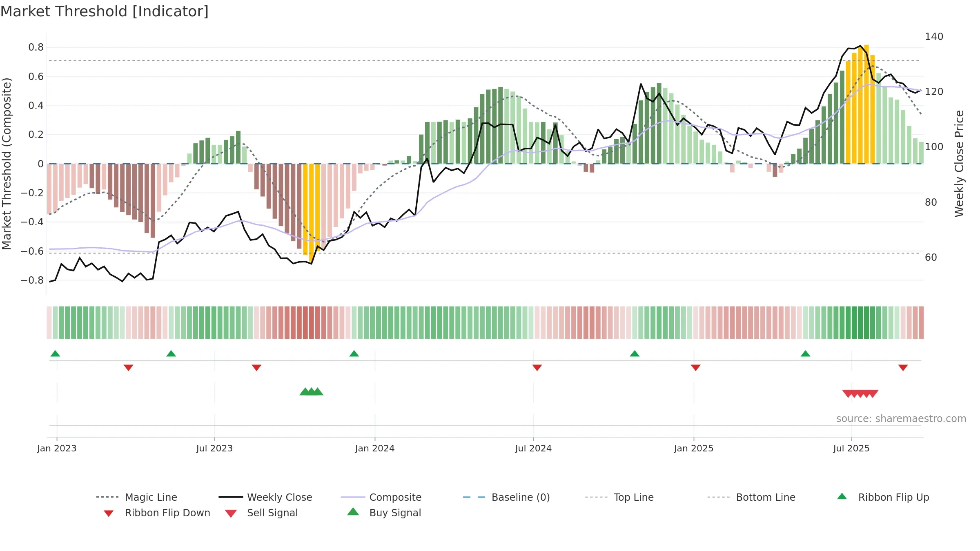This screenshot has height=551, width=980.
Task: Click the Weekly Close Price axis title
Action: point(959,164)
